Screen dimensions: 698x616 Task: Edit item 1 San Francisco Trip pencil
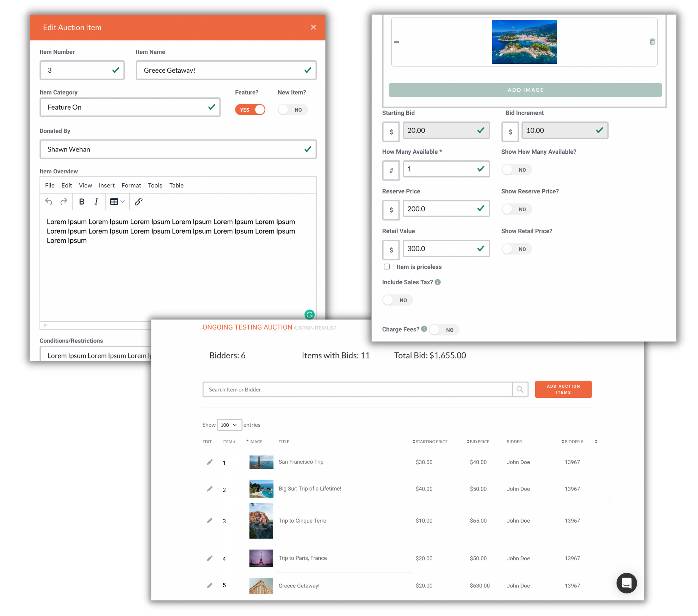(x=210, y=462)
